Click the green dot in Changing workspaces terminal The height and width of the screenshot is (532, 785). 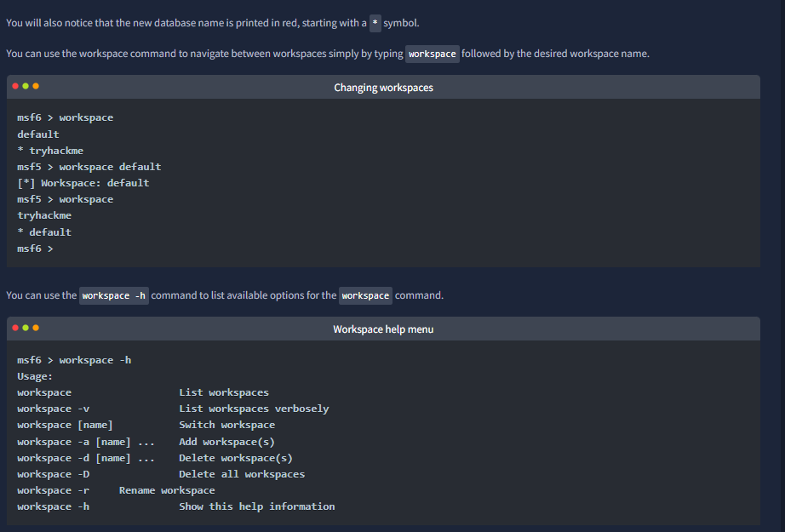click(x=26, y=86)
